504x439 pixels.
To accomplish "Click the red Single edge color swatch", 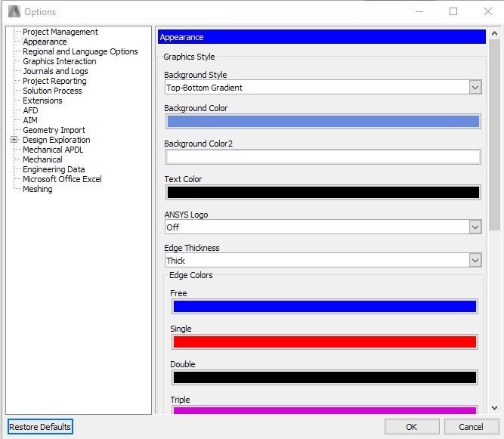I will click(325, 342).
